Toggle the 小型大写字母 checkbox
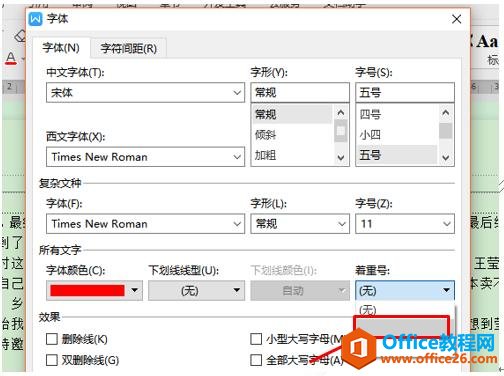504x376 pixels. coord(256,339)
